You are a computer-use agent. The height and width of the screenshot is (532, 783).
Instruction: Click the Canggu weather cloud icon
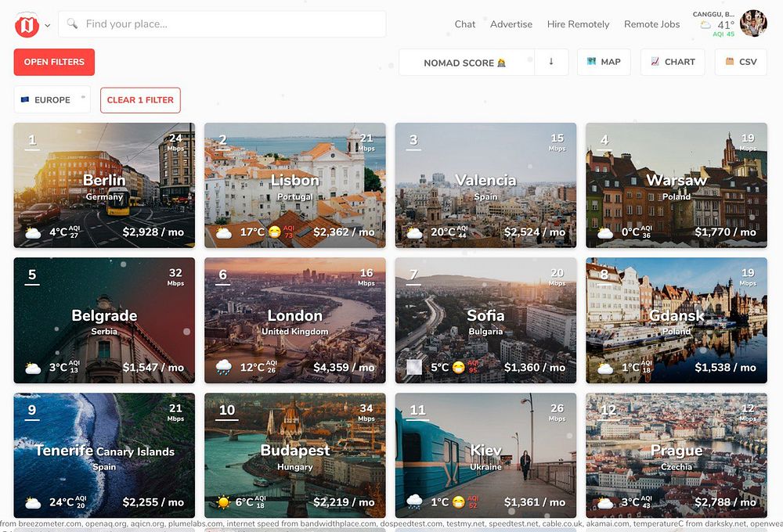(x=705, y=24)
